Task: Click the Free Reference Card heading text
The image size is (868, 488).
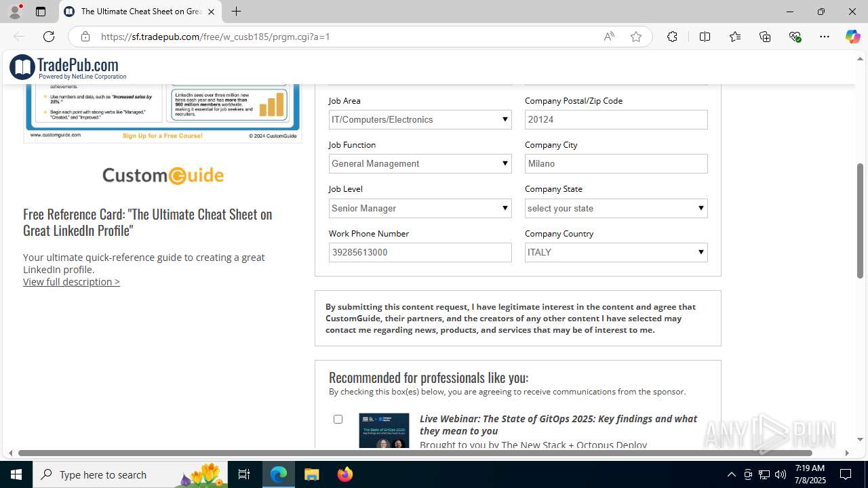Action: [147, 222]
